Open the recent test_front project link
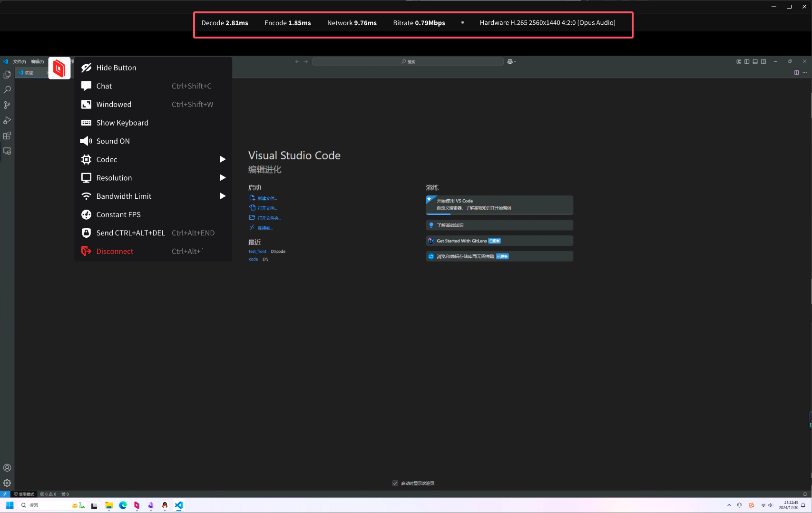Viewport: 812px width, 513px height. (x=257, y=252)
